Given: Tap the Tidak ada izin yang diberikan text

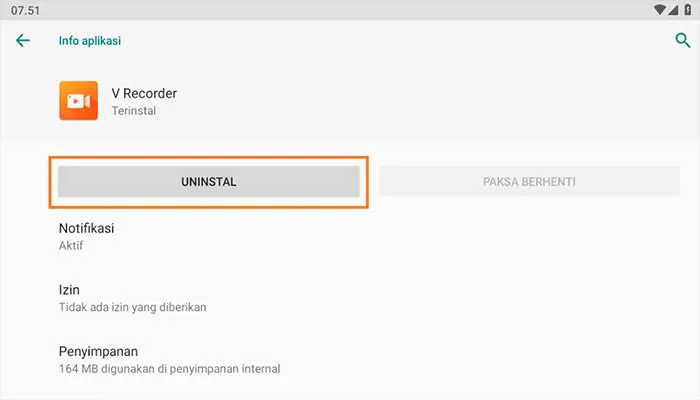Looking at the screenshot, I should point(132,307).
